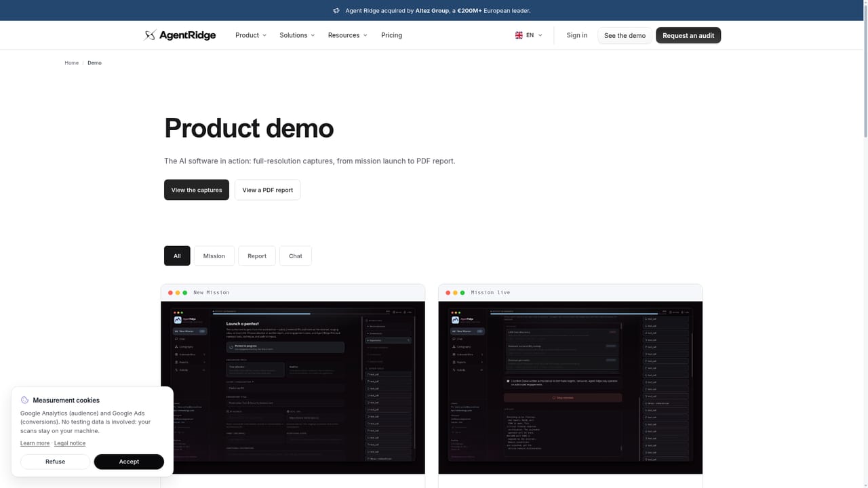
Task: Expand the Product menu
Action: tap(251, 35)
